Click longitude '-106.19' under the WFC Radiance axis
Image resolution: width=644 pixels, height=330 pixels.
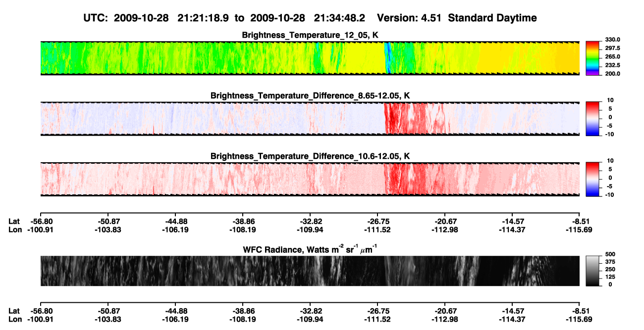(175, 319)
